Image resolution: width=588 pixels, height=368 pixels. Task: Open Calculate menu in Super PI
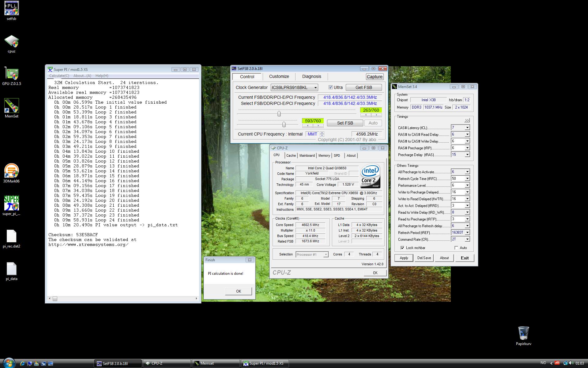[59, 76]
